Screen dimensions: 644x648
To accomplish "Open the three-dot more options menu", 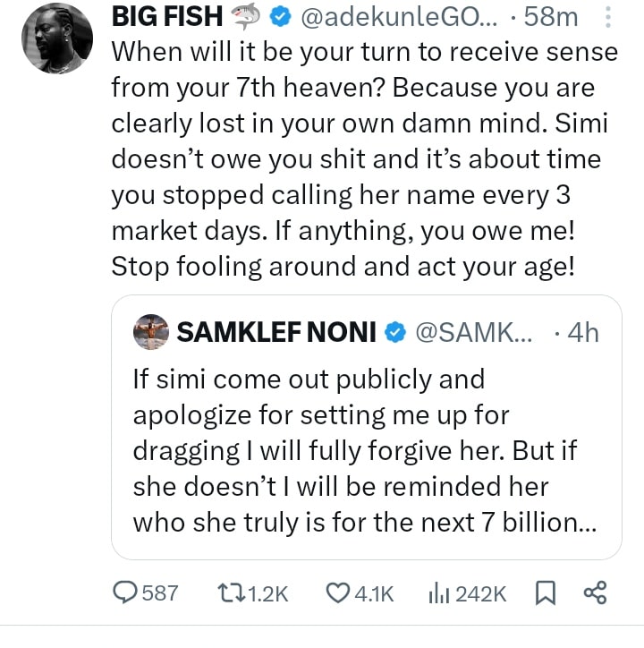I will tap(608, 16).
